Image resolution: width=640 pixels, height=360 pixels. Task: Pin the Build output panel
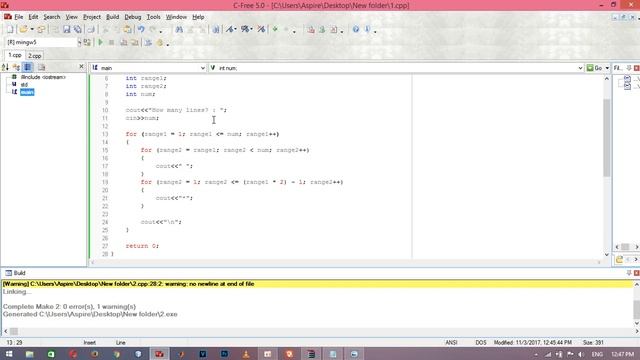pyautogui.click(x=629, y=273)
